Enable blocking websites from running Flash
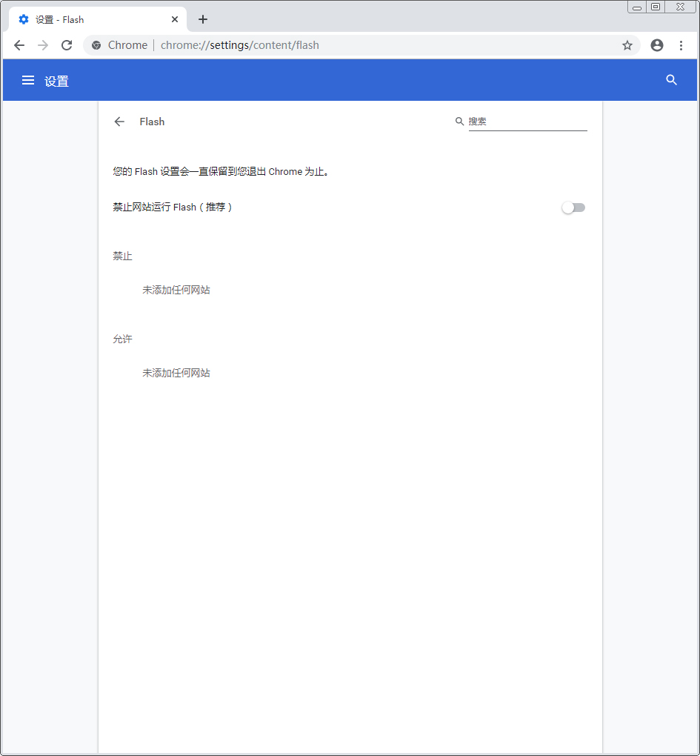700x756 pixels. pyautogui.click(x=573, y=208)
